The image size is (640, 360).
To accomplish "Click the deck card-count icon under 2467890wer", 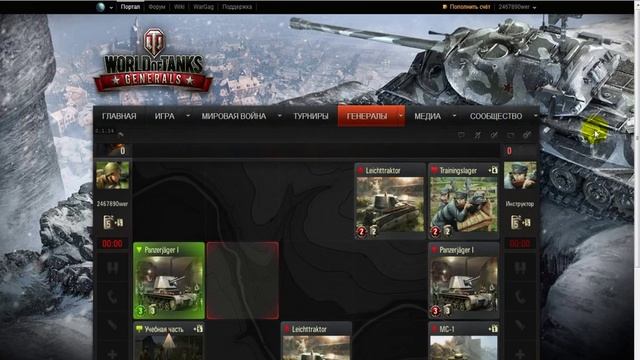I will coord(113,222).
